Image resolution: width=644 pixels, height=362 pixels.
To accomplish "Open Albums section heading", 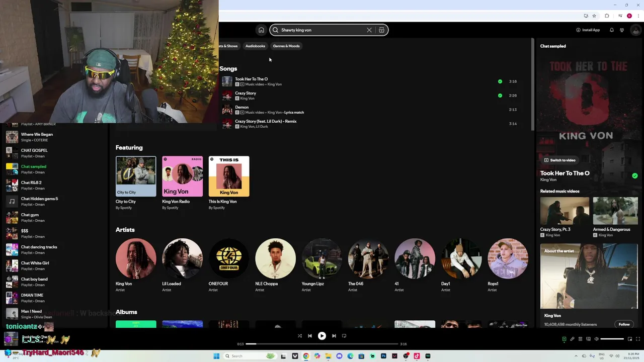I will [x=126, y=312].
